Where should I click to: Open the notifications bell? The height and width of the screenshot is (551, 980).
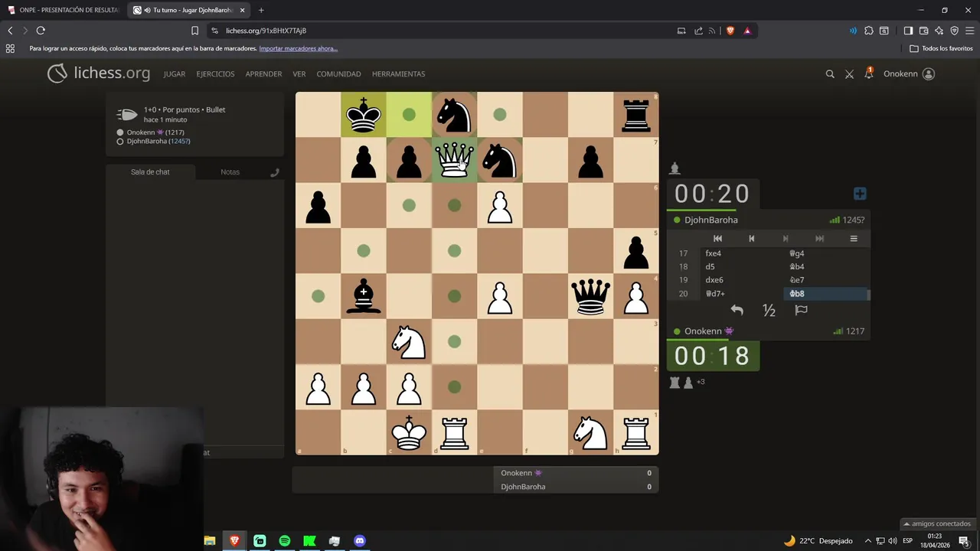[x=868, y=73]
